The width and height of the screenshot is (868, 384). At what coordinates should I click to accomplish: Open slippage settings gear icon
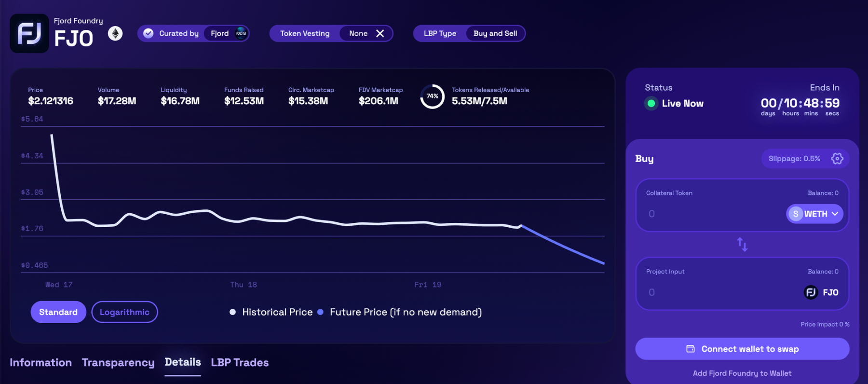pyautogui.click(x=837, y=159)
